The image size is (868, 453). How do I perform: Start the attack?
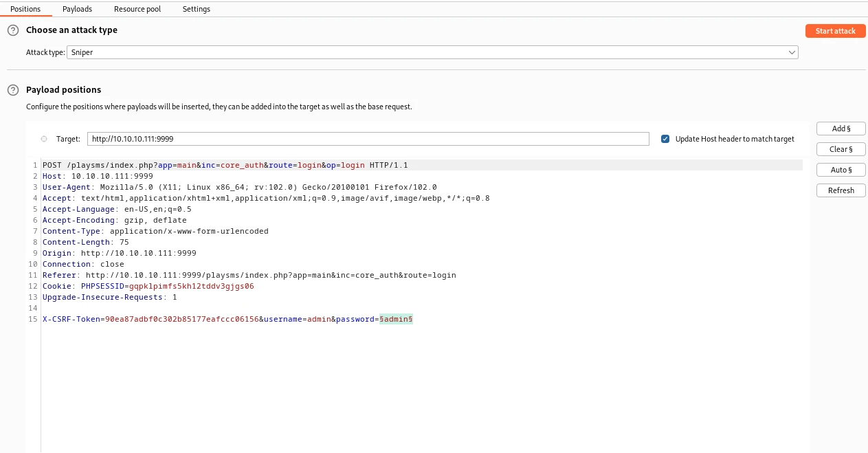pos(835,31)
